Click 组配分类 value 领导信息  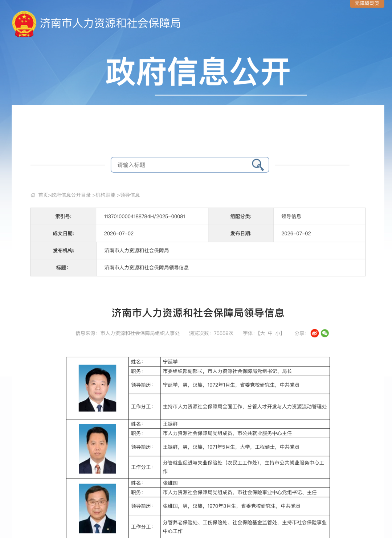291,217
